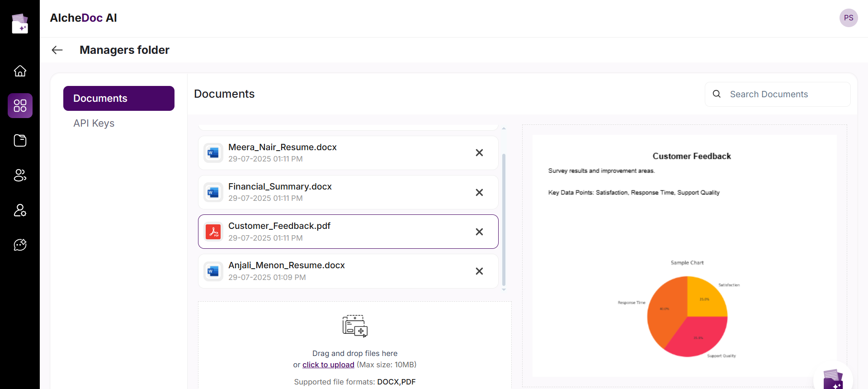The width and height of the screenshot is (868, 389).
Task: Remove Customer_Feedback.pdf with its X
Action: (479, 232)
